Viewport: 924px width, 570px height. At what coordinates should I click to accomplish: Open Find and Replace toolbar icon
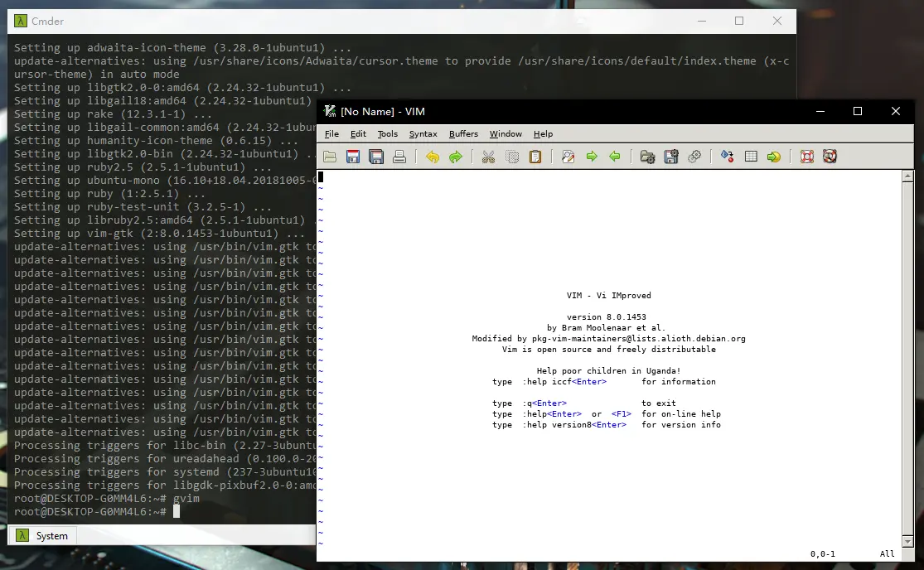(x=568, y=157)
